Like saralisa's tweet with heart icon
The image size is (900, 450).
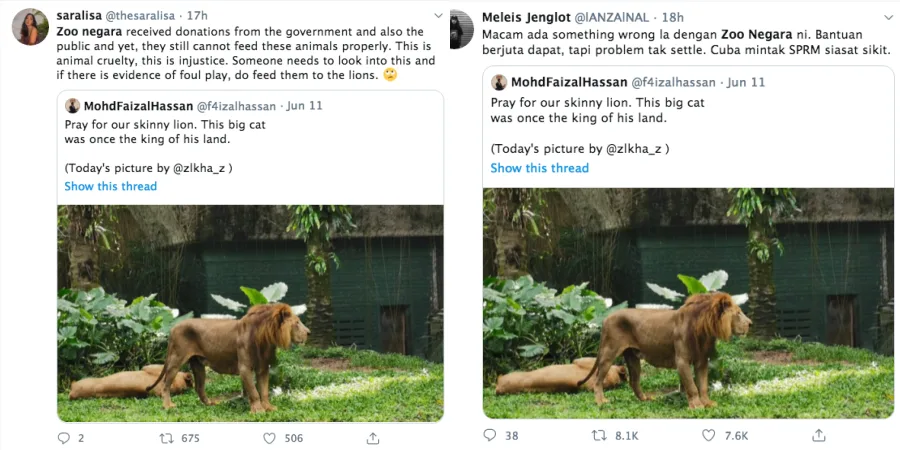[x=270, y=438]
